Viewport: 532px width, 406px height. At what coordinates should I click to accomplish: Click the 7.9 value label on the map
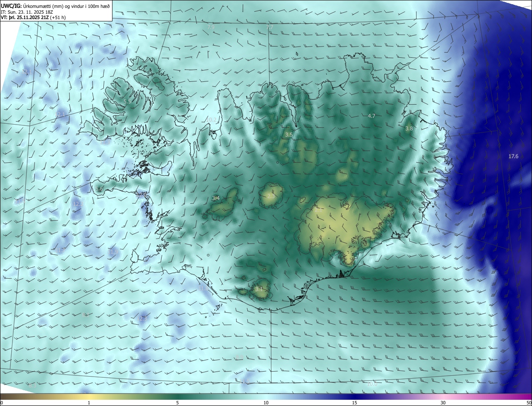(211, 27)
